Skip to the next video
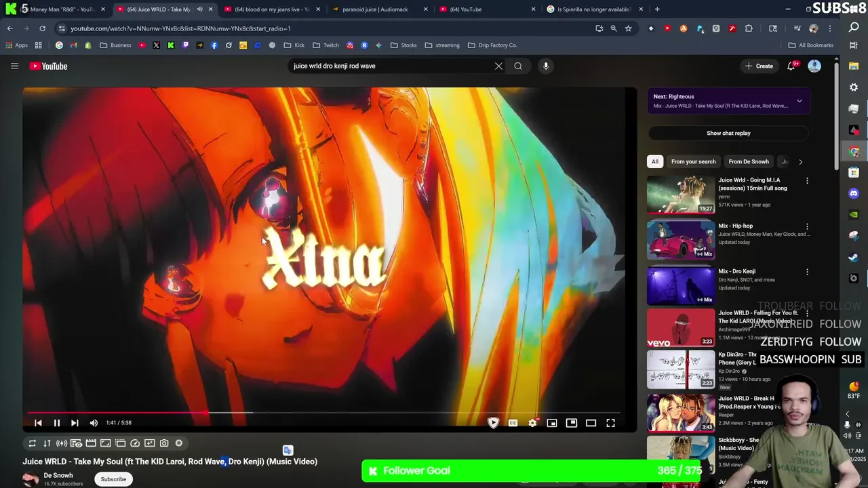Image resolution: width=868 pixels, height=488 pixels. pyautogui.click(x=75, y=423)
